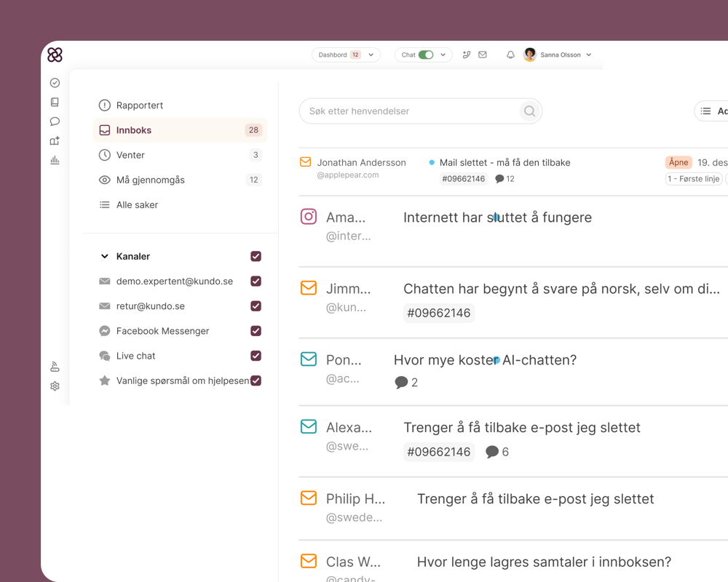
Task: Click the search magnifier icon
Action: click(530, 111)
